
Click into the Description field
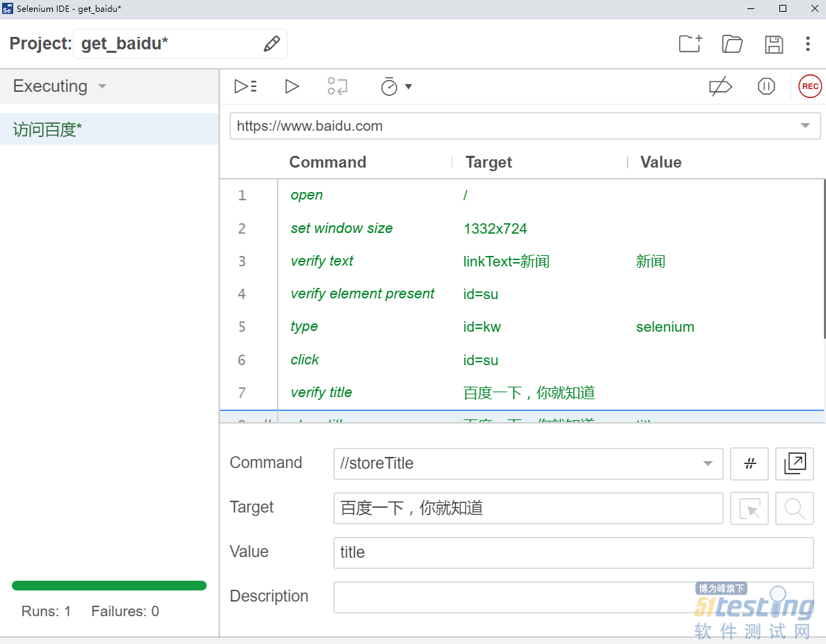(573, 597)
